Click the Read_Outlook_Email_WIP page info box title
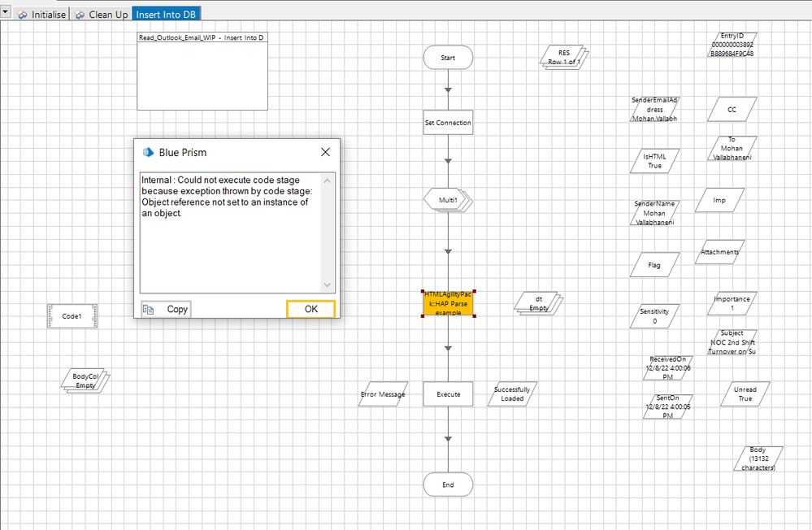 (x=202, y=38)
